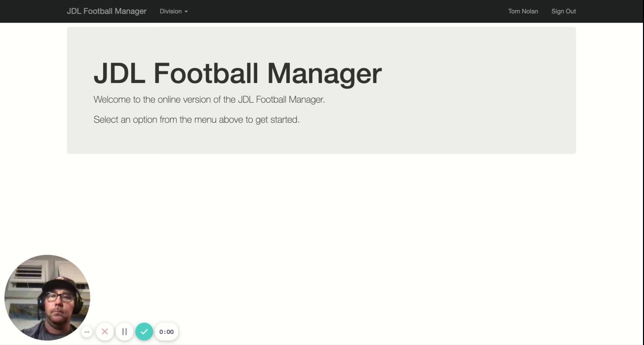Click the word 'Welcome' in the intro sentence

pyautogui.click(x=112, y=100)
